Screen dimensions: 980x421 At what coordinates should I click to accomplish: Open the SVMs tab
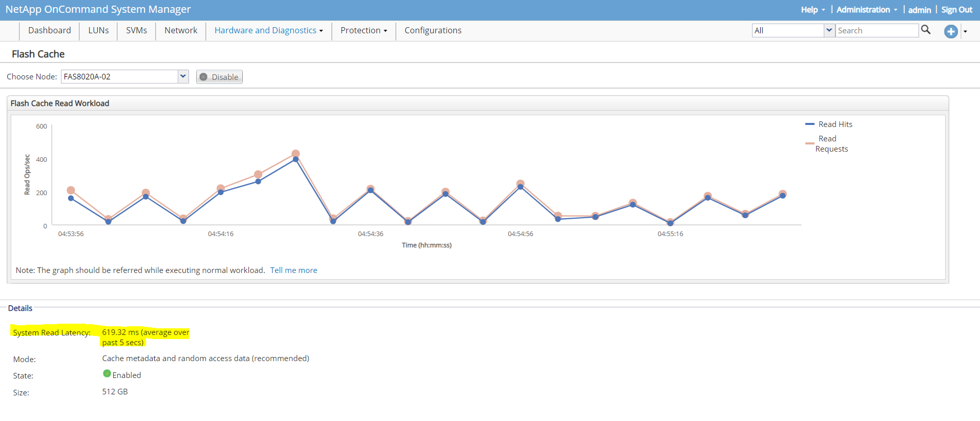136,31
